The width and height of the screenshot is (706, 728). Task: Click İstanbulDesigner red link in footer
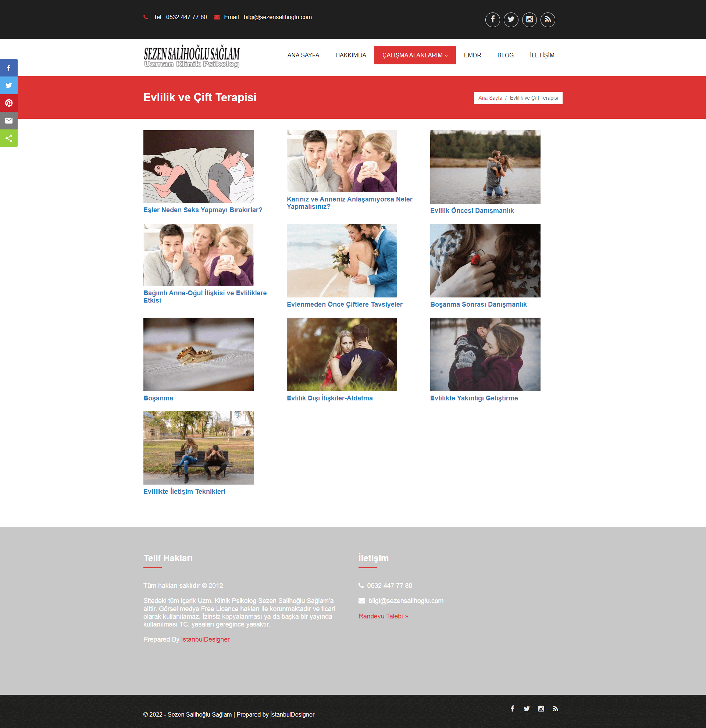coord(206,639)
